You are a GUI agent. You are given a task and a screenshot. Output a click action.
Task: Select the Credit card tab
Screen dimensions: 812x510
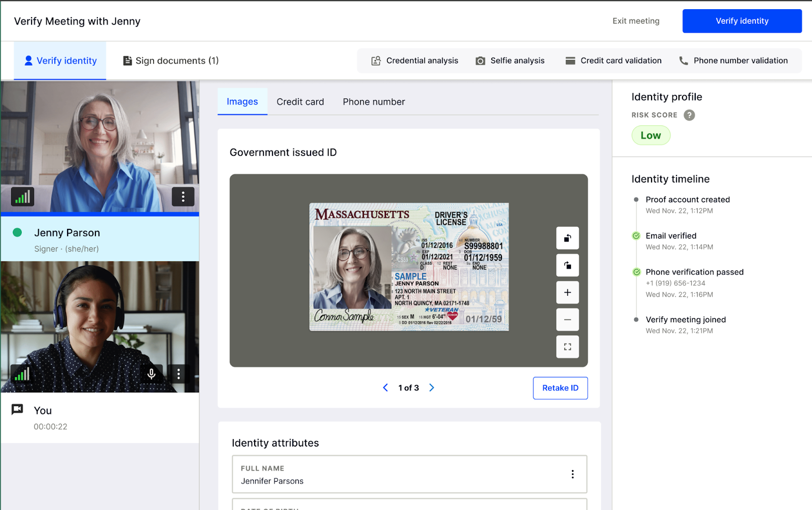click(300, 101)
